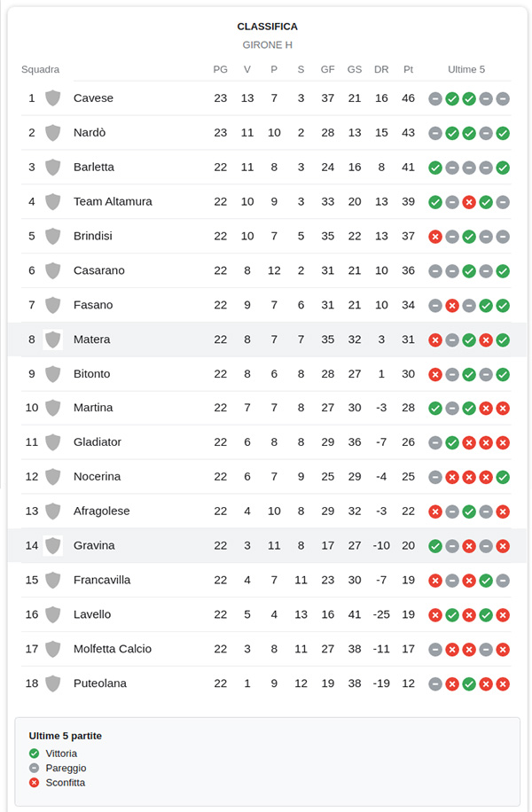Image resolution: width=532 pixels, height=812 pixels.
Task: Click Matera's highlighted shield icon
Action: coord(53,340)
